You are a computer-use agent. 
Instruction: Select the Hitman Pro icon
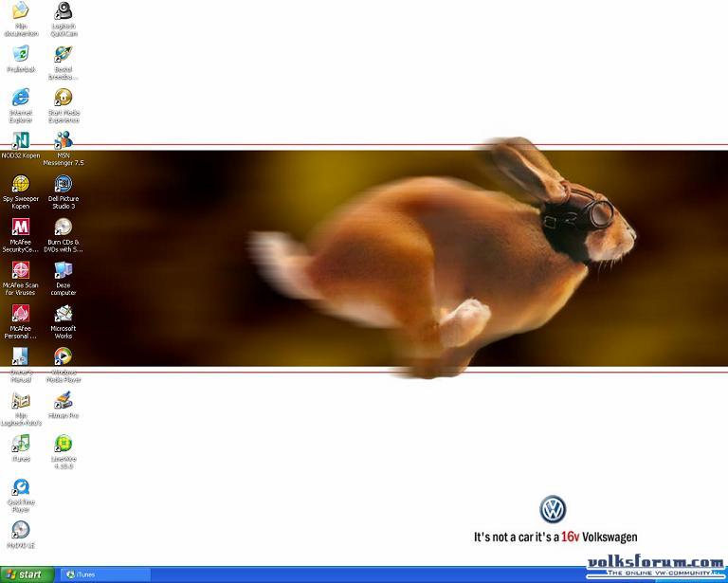coord(64,400)
